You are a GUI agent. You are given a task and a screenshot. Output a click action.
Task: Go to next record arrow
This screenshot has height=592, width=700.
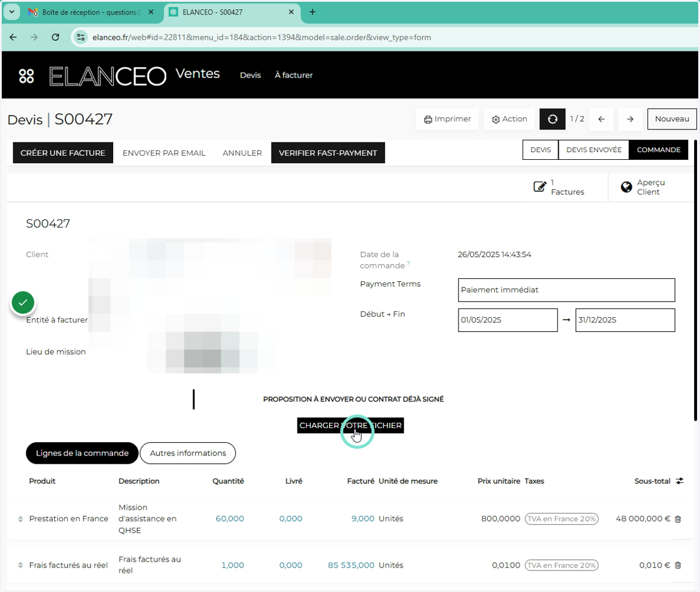click(x=630, y=119)
